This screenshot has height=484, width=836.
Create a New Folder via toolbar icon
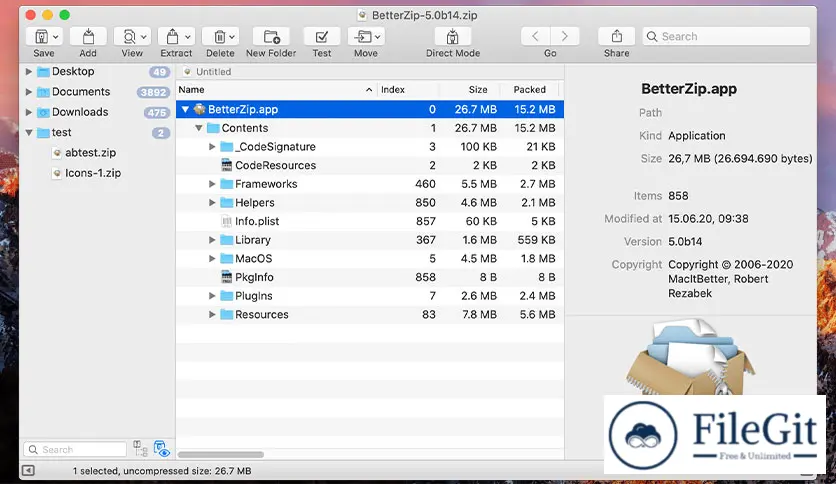(271, 37)
